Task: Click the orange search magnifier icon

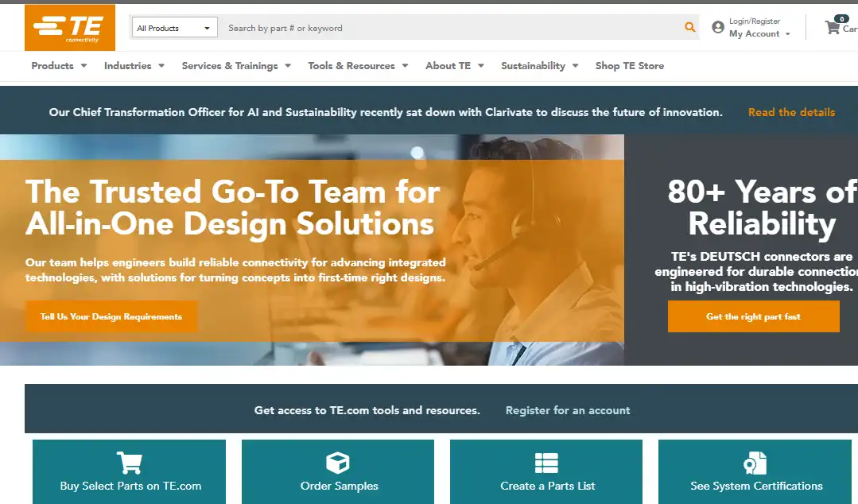Action: [690, 27]
